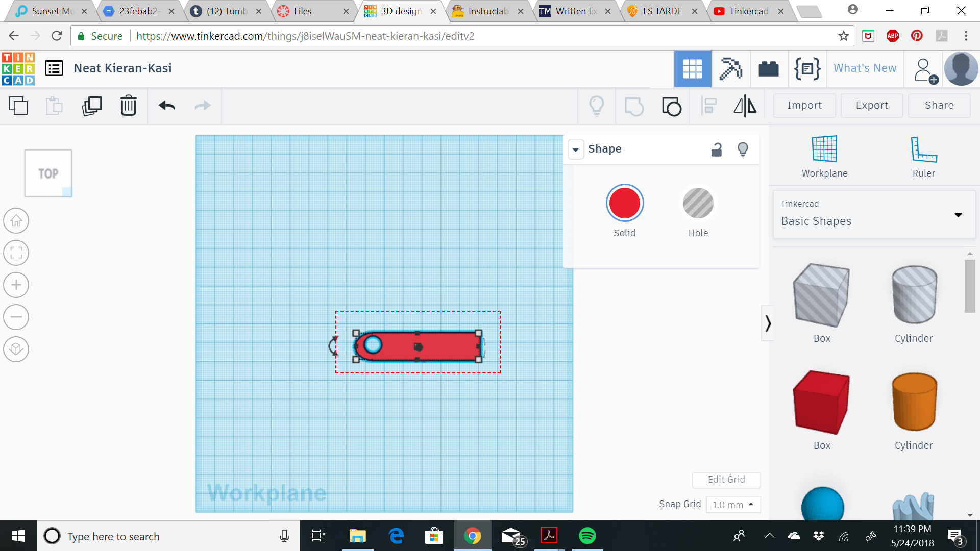Select the Workplane tool
The image size is (980, 551).
point(823,156)
